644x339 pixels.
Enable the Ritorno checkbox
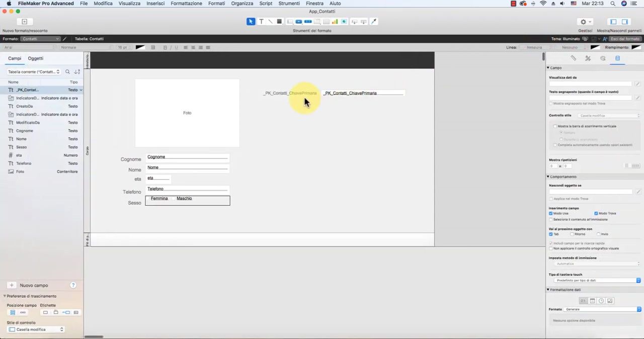(x=572, y=234)
